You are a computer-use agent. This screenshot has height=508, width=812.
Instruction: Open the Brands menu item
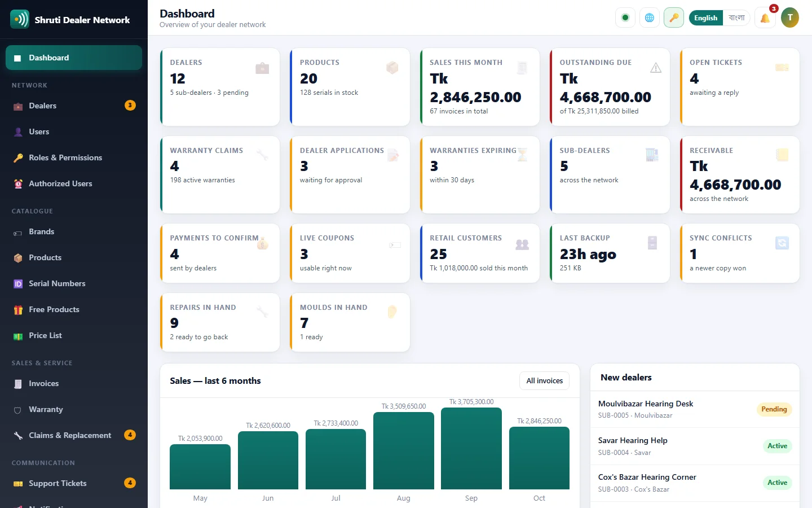tap(74, 232)
